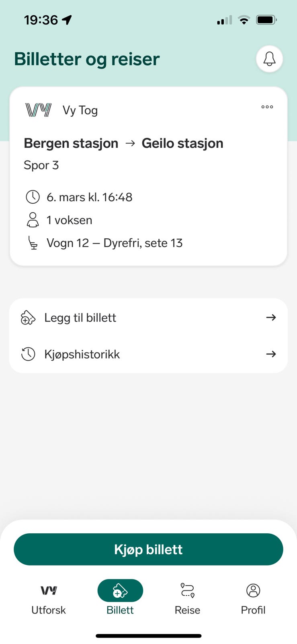Select the Billett tab
The height and width of the screenshot is (644, 297).
pyautogui.click(x=120, y=598)
